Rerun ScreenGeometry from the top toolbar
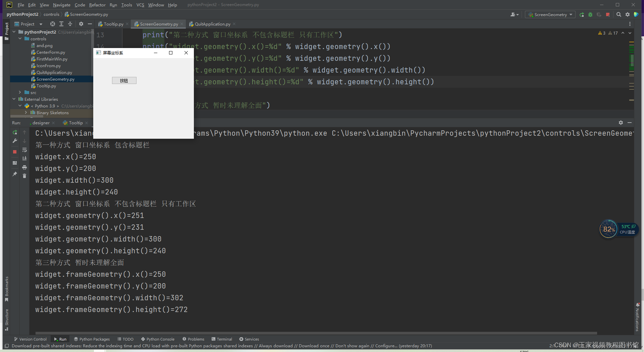The image size is (644, 352). (x=582, y=15)
